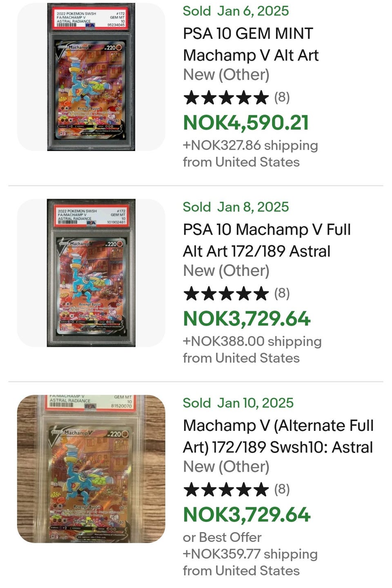Click the (8) review count on the Jan 10 listing
Screen dimensions: 392x588
click(282, 489)
